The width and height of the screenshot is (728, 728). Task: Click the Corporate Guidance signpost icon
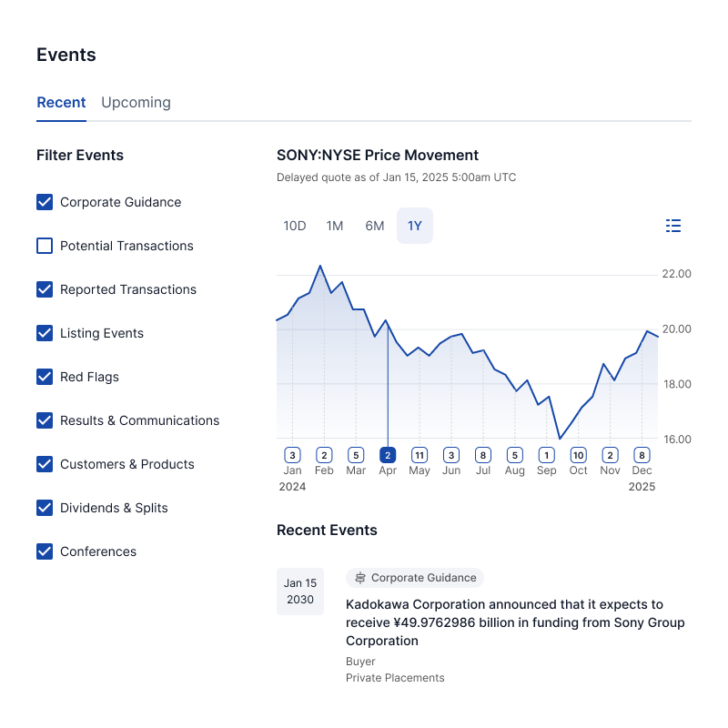click(360, 578)
